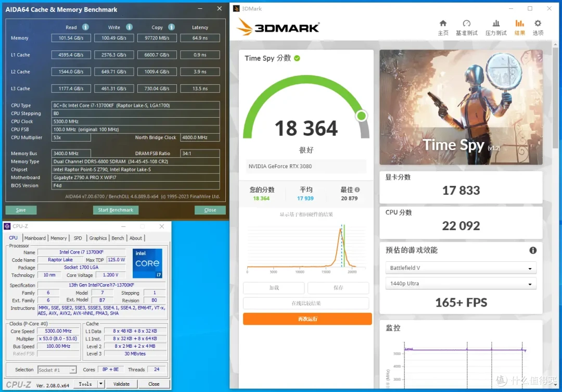Click the best score 20 879 value
Screen dimensions: 562x392
click(x=349, y=198)
